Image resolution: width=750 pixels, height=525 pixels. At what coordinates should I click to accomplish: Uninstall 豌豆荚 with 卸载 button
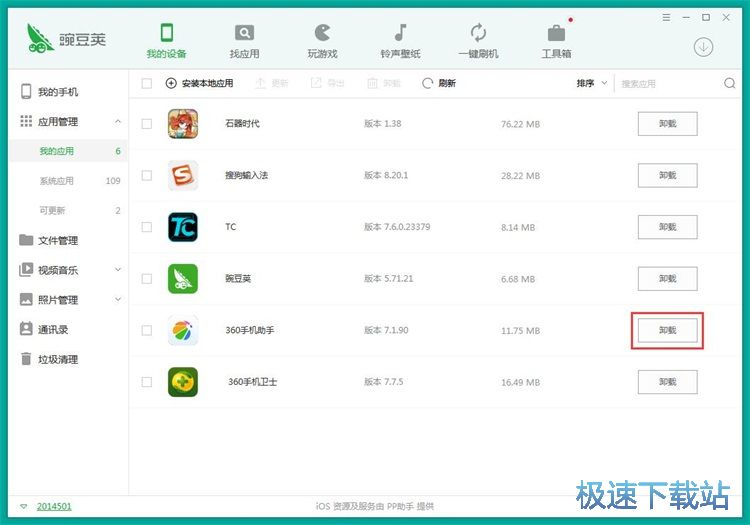pyautogui.click(x=667, y=279)
